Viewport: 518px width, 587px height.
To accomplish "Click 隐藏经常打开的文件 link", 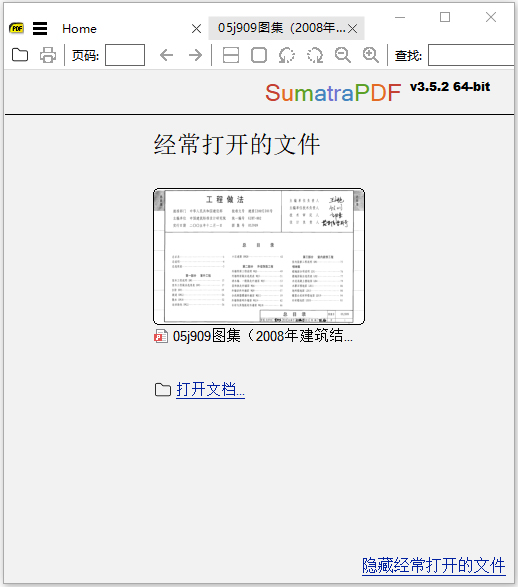I will 433,565.
